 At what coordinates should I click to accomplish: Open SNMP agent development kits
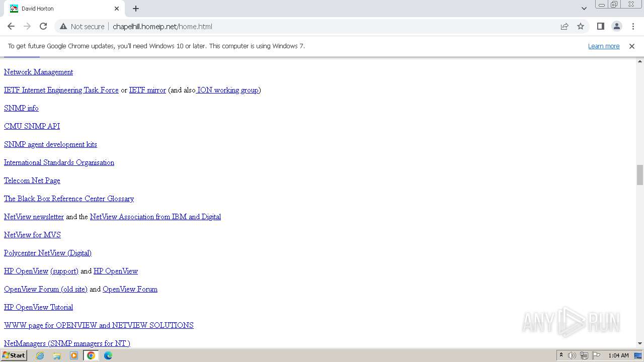[50, 144]
